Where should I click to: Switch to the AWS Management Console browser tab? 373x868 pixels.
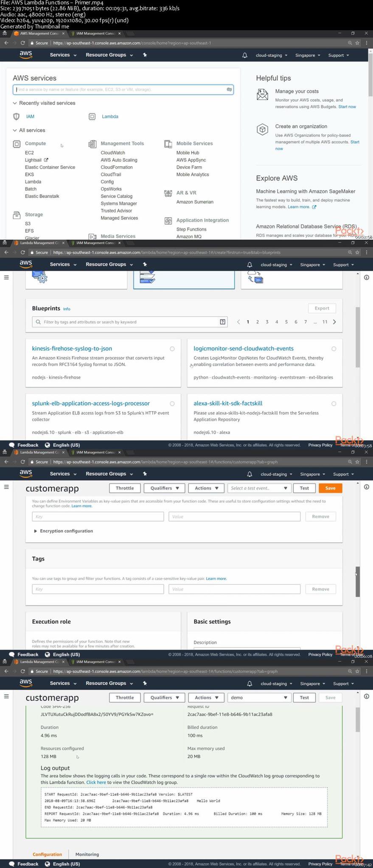(x=39, y=33)
